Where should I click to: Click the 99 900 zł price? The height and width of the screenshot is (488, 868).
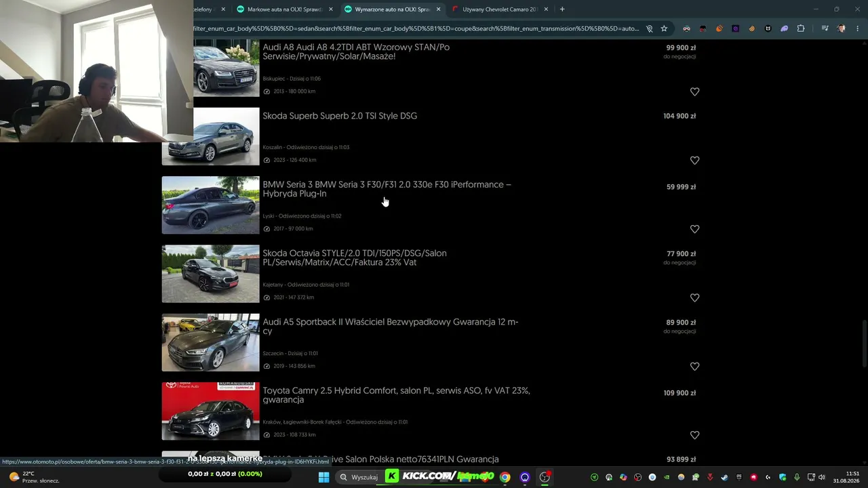point(681,48)
